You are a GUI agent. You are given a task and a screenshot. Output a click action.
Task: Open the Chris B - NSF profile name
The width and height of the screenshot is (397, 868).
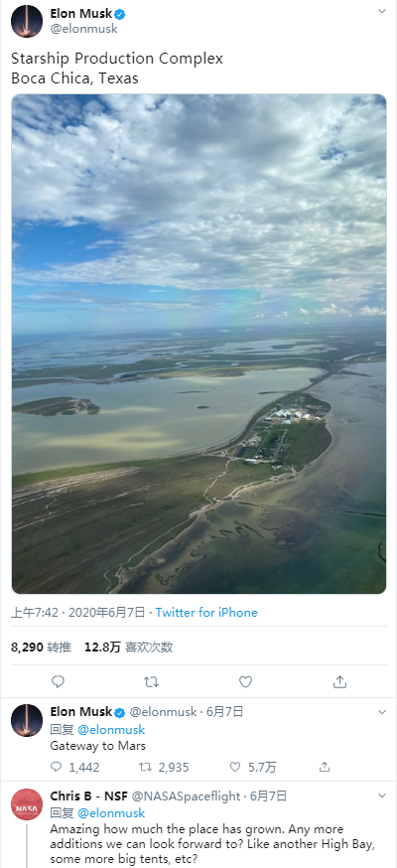[89, 796]
